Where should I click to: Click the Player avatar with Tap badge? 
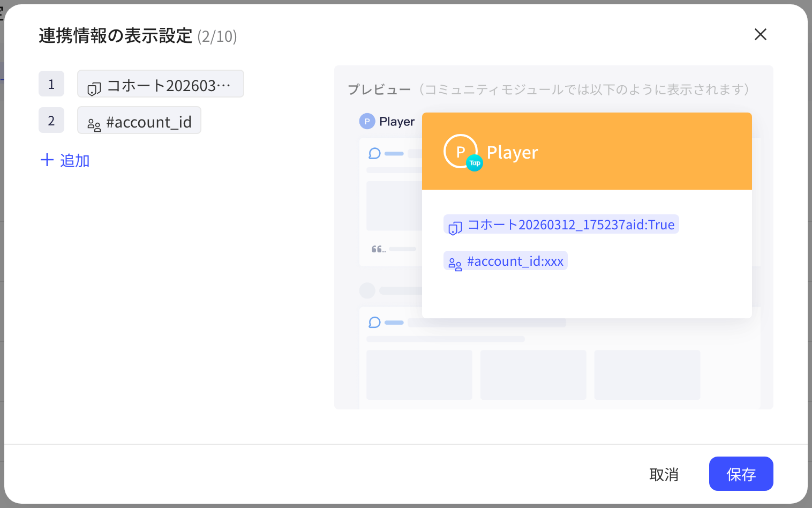(461, 152)
